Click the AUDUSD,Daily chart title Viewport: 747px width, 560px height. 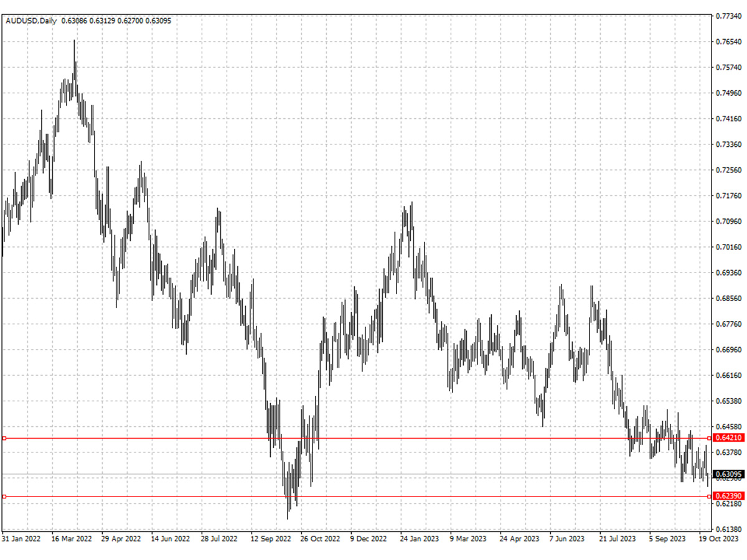pos(31,21)
